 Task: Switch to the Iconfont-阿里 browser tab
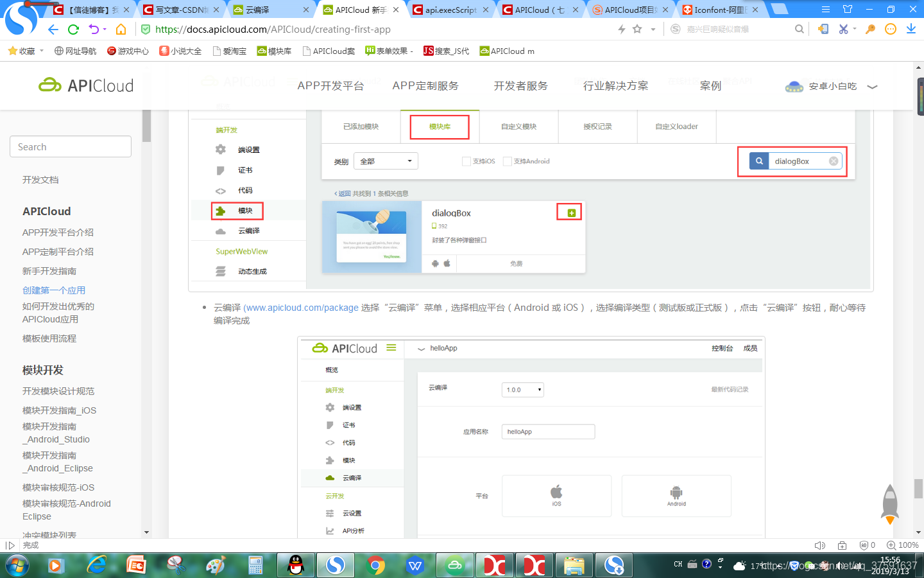pos(721,10)
